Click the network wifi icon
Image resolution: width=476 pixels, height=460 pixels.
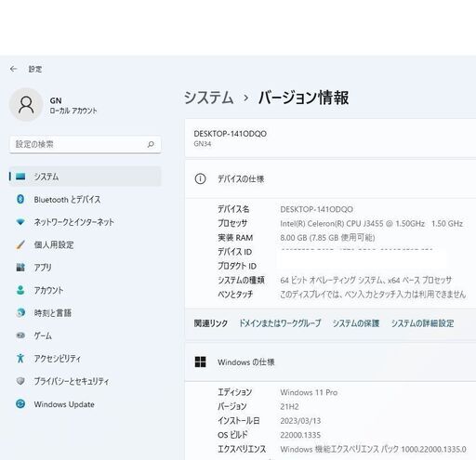click(20, 222)
